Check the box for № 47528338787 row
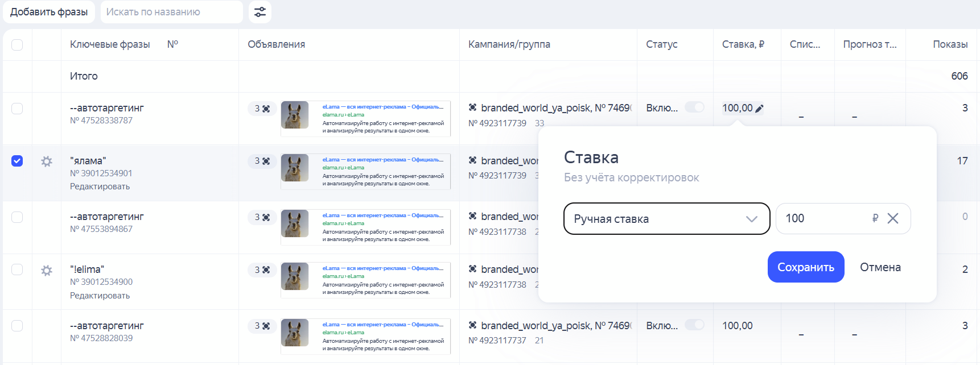The height and width of the screenshot is (365, 980). pos(17,108)
